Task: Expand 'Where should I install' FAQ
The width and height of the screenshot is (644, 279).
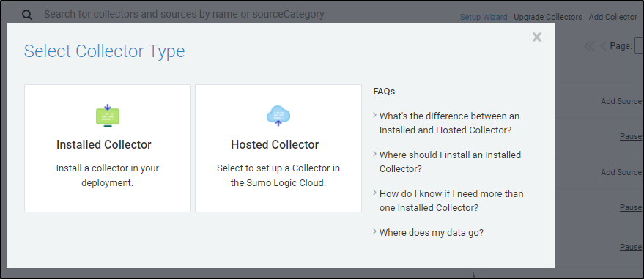Action: (447, 162)
